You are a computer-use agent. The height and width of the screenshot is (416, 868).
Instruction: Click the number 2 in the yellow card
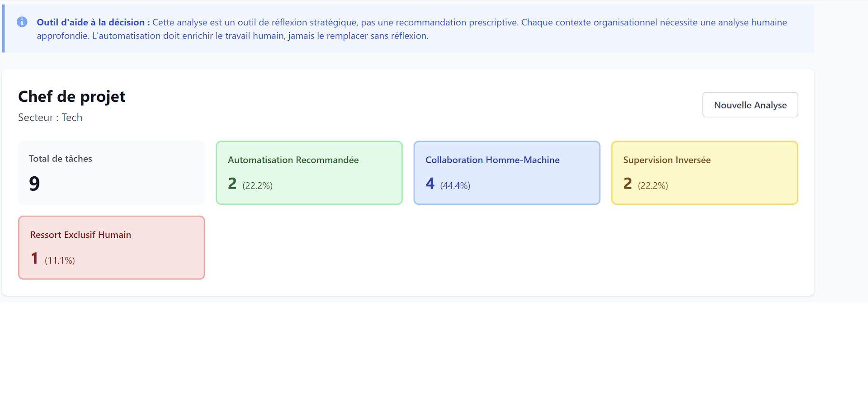(x=627, y=184)
